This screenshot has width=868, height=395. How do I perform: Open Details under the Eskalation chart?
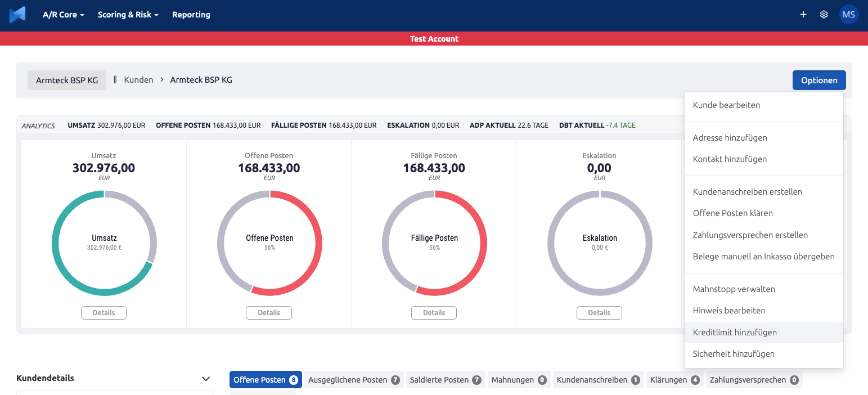(x=599, y=313)
